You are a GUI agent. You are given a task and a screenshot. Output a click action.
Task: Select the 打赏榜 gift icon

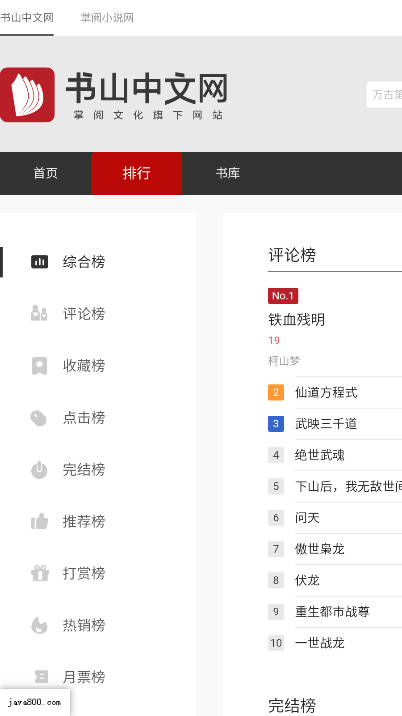tap(40, 573)
